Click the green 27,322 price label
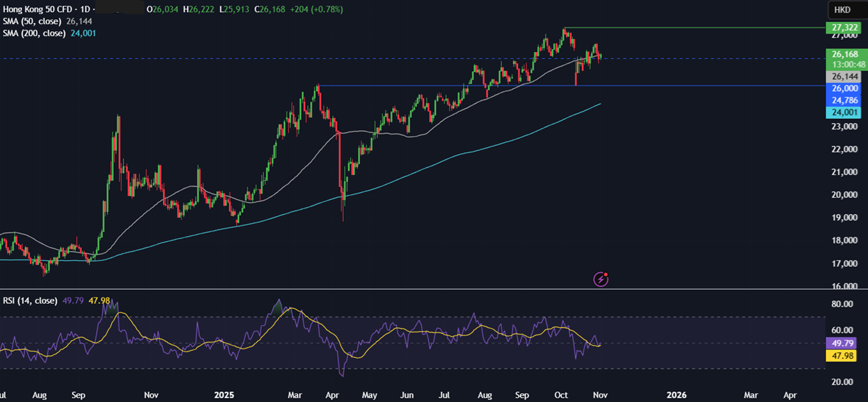Image resolution: width=868 pixels, height=402 pixels. click(843, 28)
